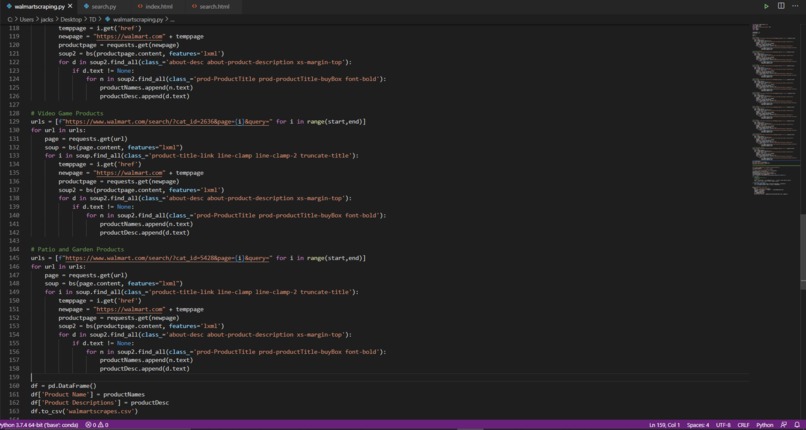Open the errors and warnings count in status bar
The height and width of the screenshot is (430, 806).
pyautogui.click(x=97, y=425)
